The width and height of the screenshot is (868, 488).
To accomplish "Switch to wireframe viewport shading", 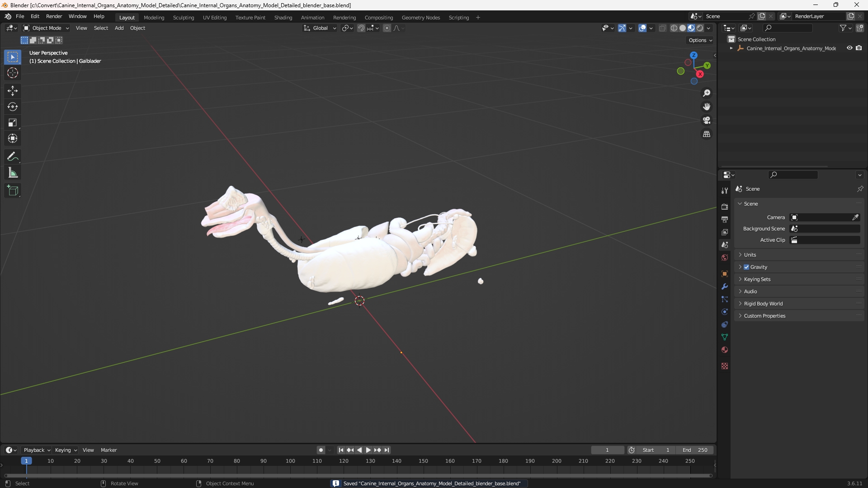I will pyautogui.click(x=674, y=28).
